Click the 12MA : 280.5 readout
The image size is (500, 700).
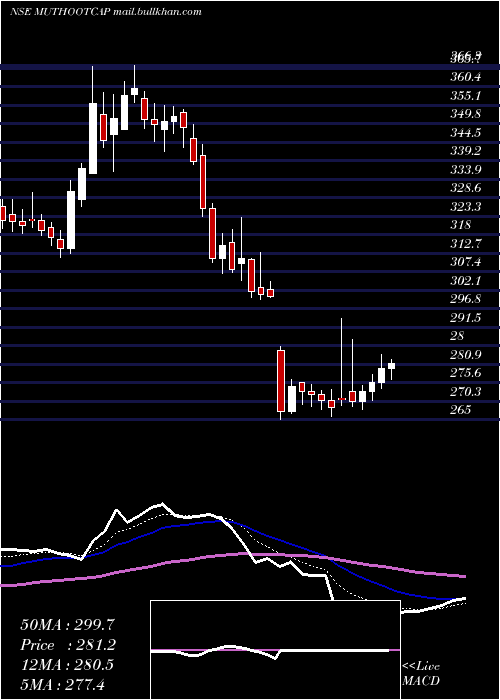[x=67, y=665]
